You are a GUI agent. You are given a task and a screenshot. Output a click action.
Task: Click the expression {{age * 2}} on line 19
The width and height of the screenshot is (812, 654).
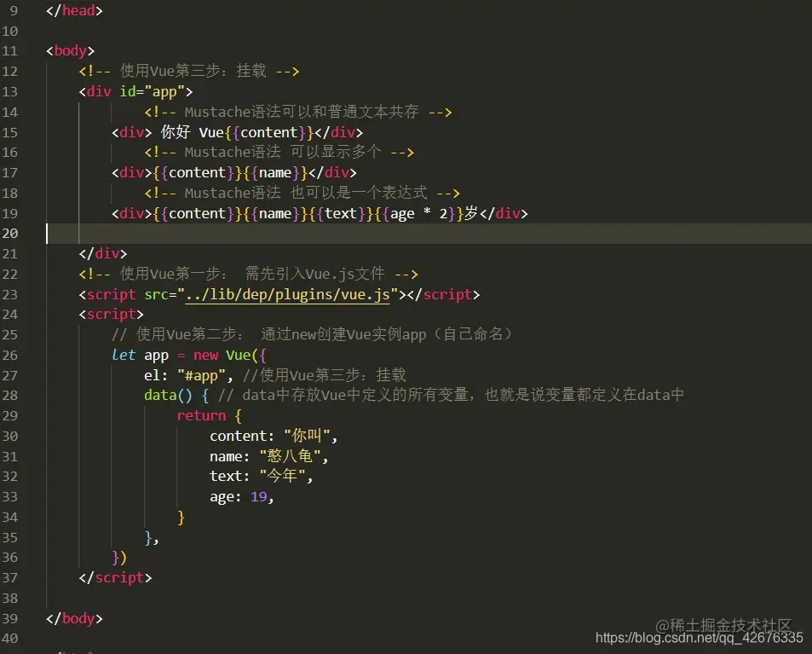pyautogui.click(x=419, y=213)
